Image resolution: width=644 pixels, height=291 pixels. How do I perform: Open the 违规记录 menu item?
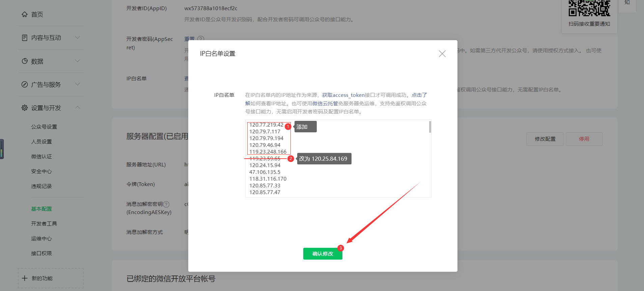(x=41, y=186)
